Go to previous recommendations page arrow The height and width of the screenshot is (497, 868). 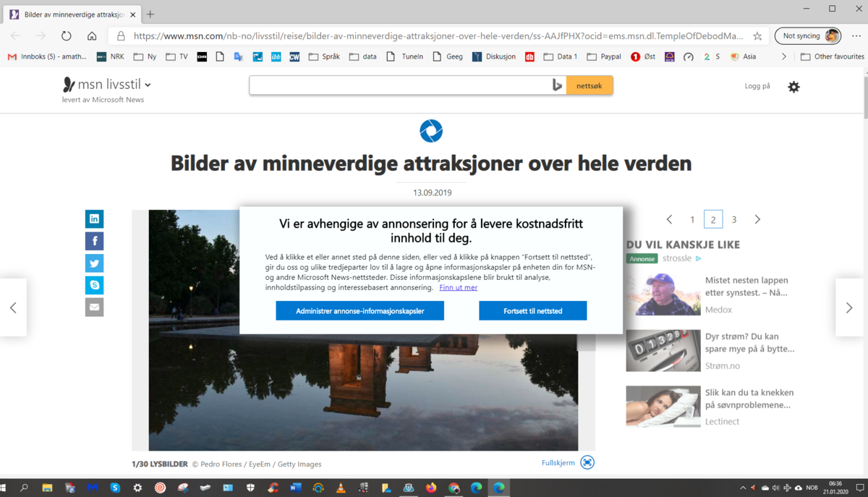coord(669,219)
